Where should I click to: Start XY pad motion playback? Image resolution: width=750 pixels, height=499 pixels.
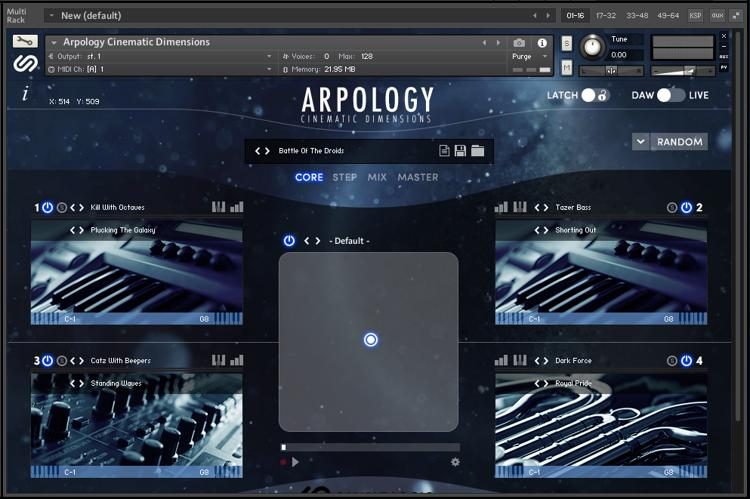click(x=295, y=462)
